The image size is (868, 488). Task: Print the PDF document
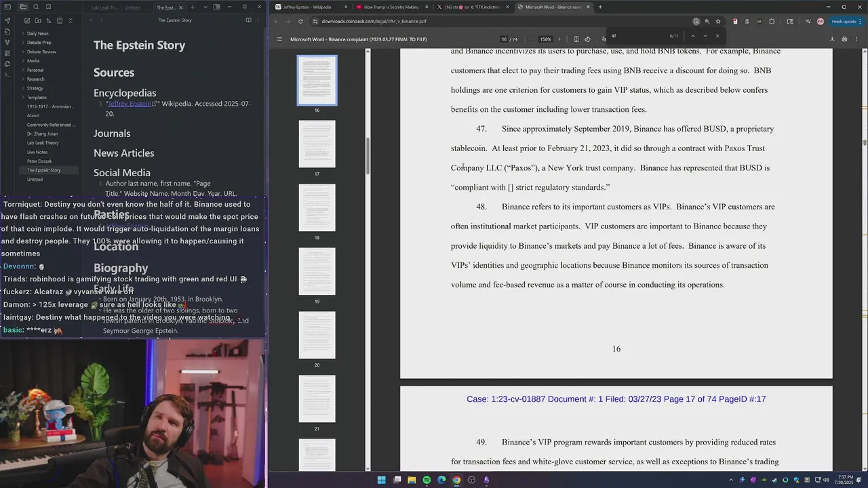[844, 39]
